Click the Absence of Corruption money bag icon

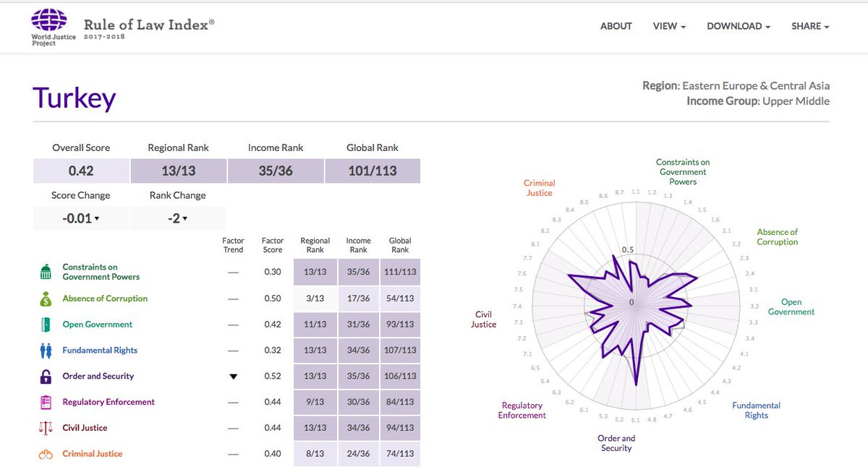[x=46, y=299]
